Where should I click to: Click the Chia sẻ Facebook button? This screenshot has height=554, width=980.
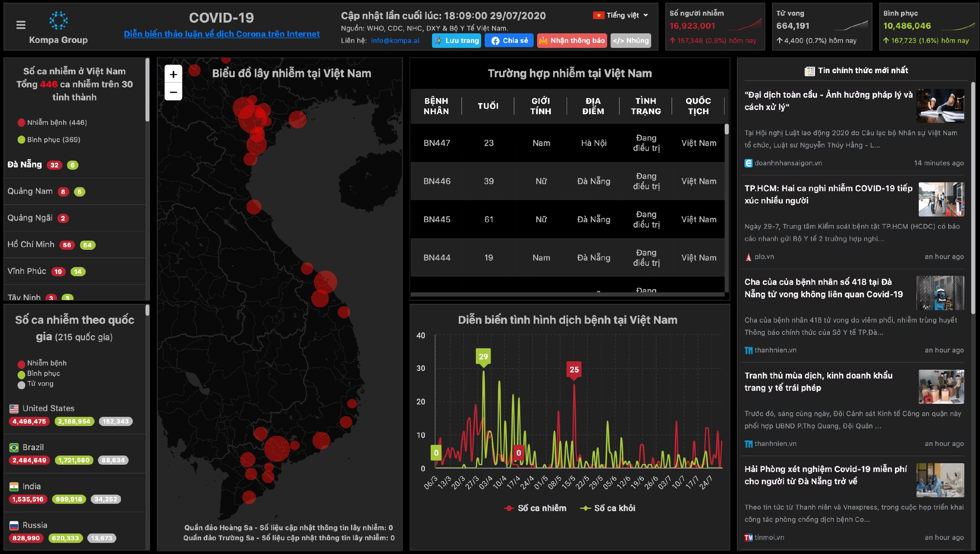click(x=509, y=41)
